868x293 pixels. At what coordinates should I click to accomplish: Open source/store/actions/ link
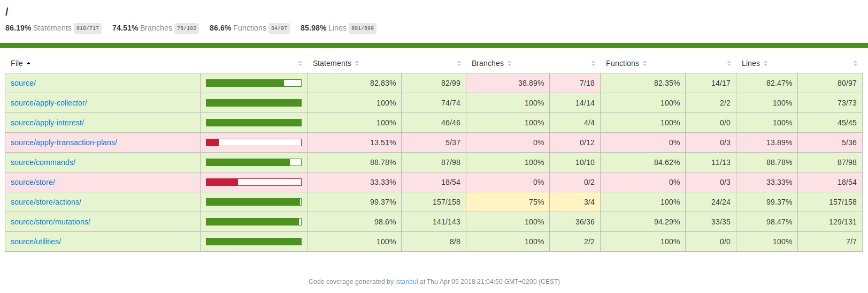tap(46, 202)
